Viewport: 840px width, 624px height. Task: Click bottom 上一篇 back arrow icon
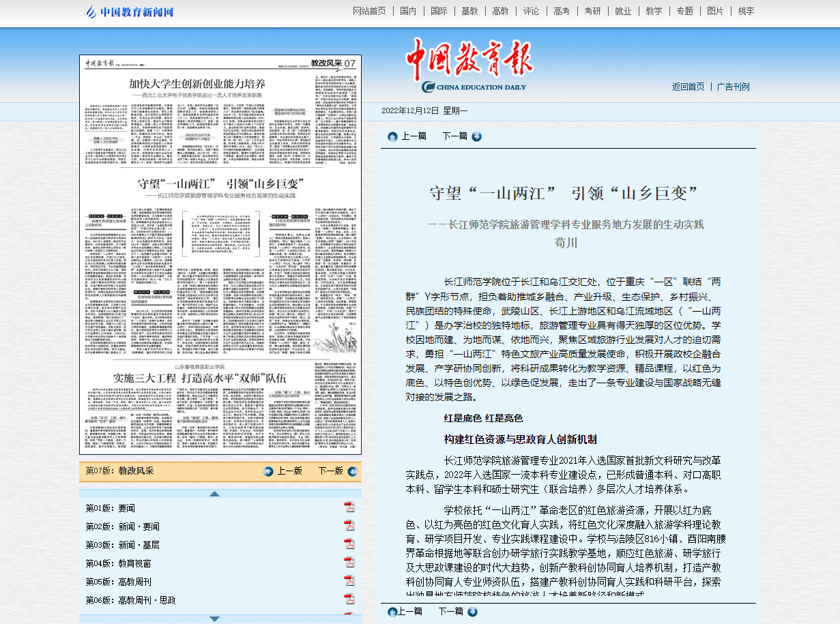point(392,612)
